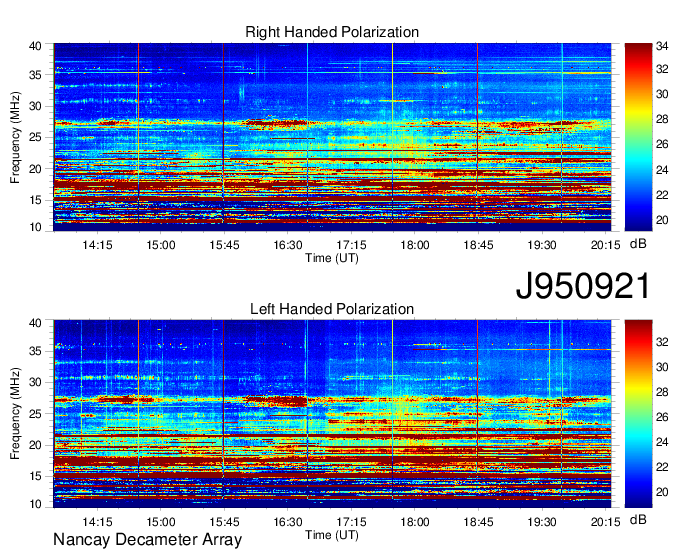
Task: Click the 32 value on Right Handed color scale
Action: 662,69
